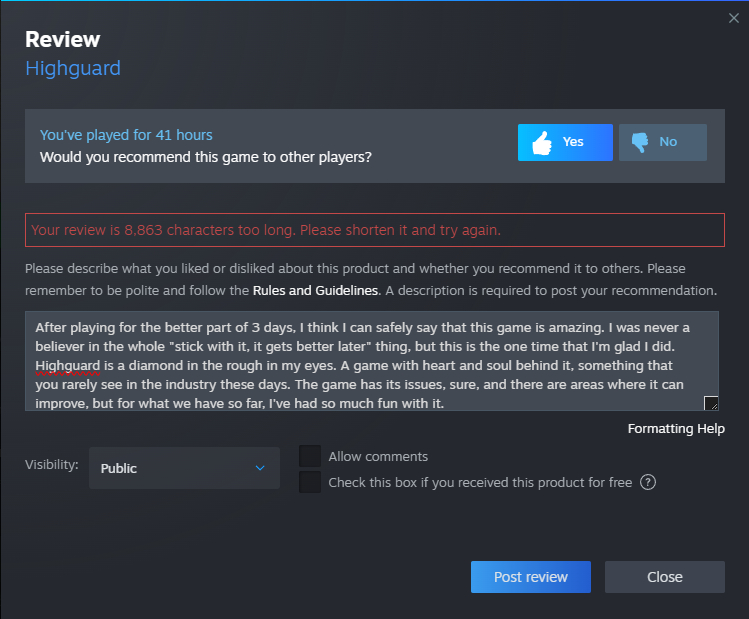
Task: Click the chevron arrow in Visibility dropdown
Action: point(260,468)
